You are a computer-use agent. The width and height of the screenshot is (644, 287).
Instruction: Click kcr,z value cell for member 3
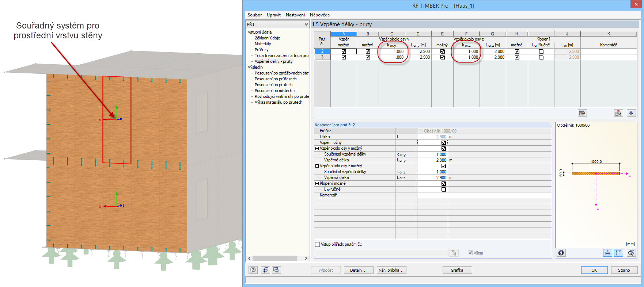466,57
